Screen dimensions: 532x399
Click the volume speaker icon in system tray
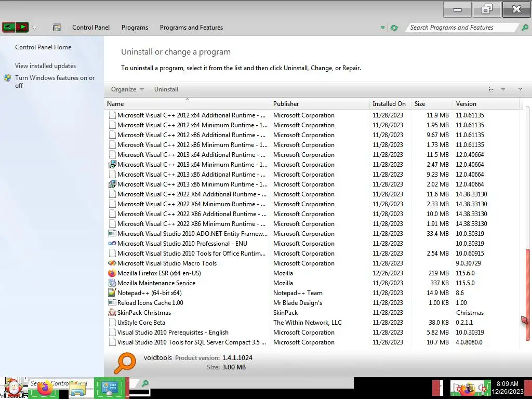[x=482, y=388]
